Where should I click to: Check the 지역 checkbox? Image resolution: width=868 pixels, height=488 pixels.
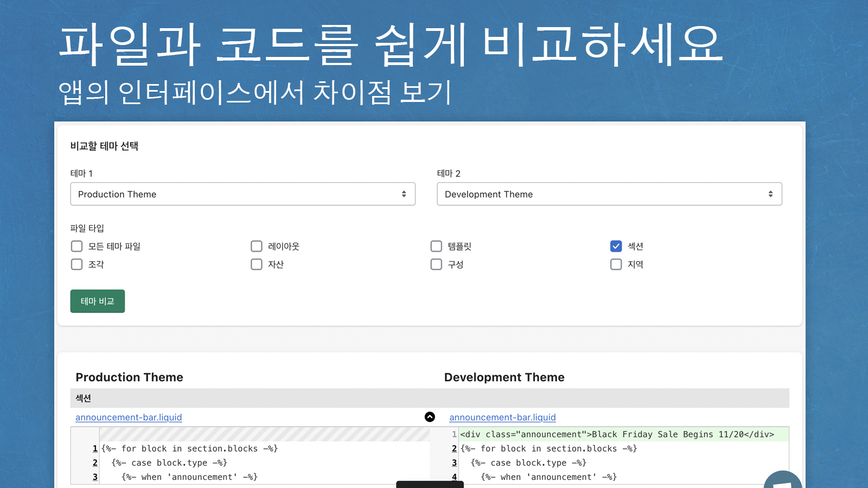616,264
